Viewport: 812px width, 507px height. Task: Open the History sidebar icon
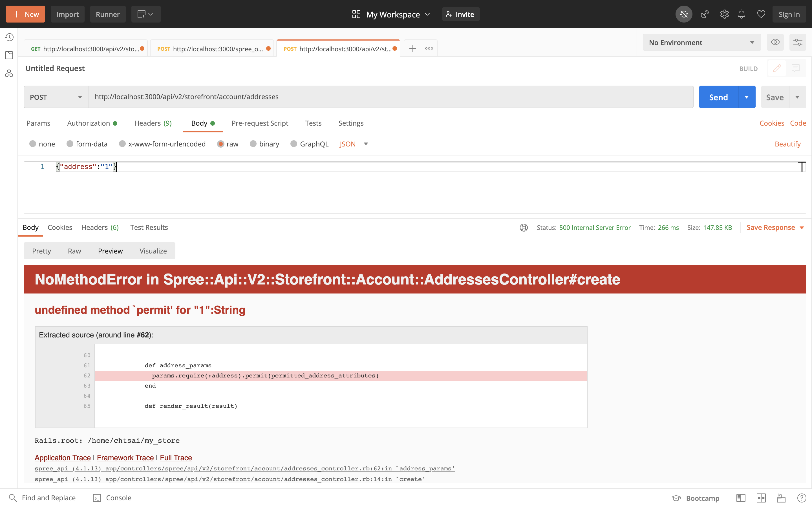click(x=9, y=37)
